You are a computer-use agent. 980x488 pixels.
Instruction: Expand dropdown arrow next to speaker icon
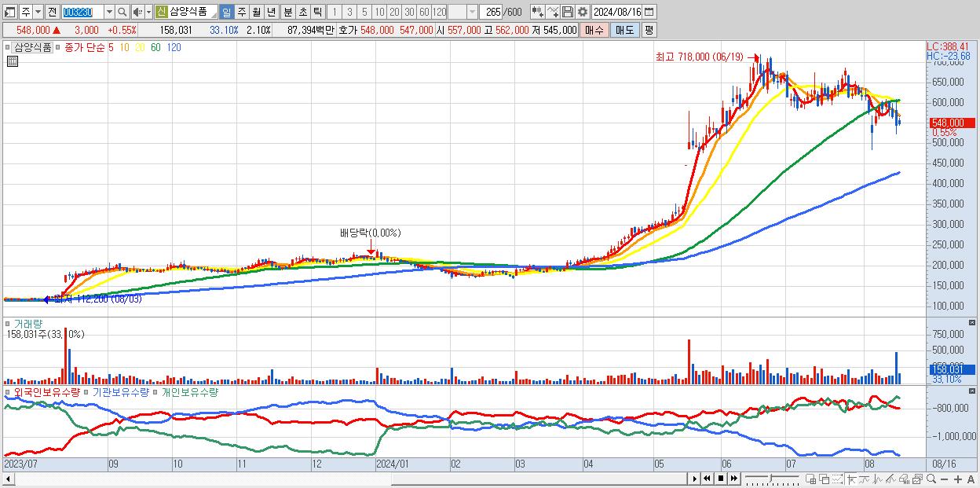point(148,12)
